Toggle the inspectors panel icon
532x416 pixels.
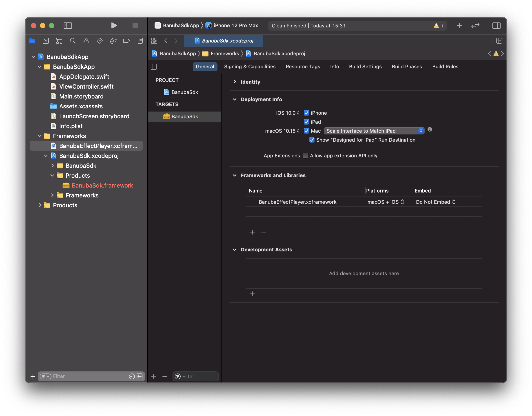[x=497, y=26]
